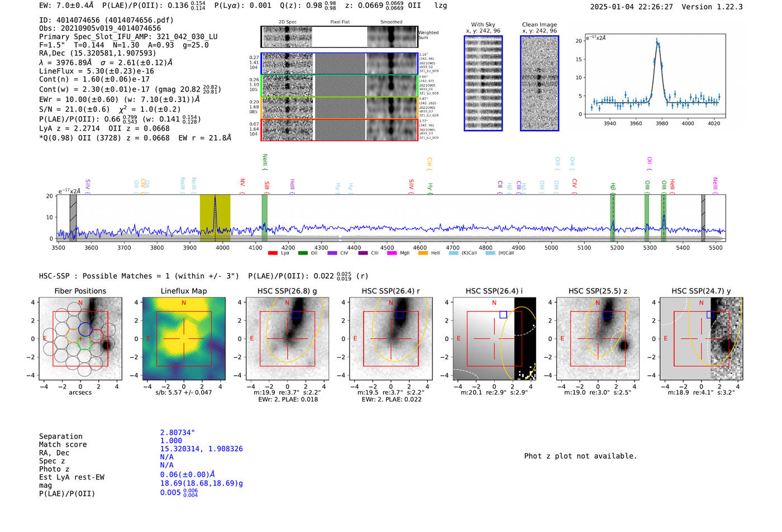Click the blue fiber circle in Fiber Positions
This screenshot has height=532, width=782.
coord(85,329)
